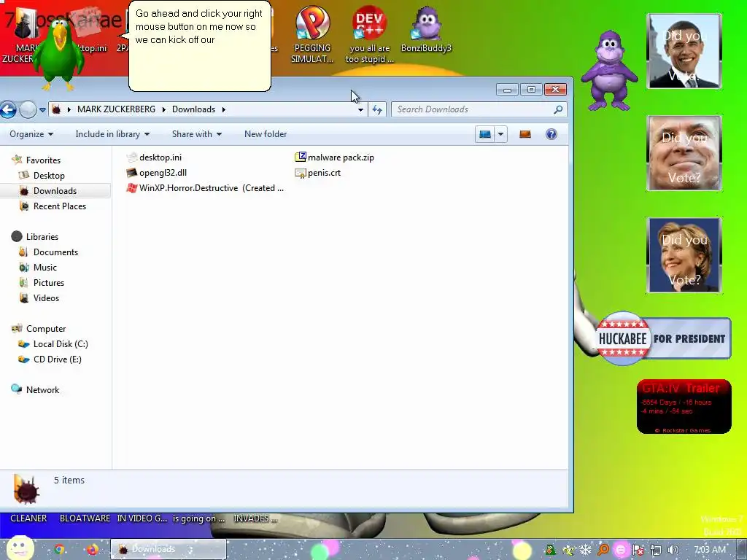The width and height of the screenshot is (747, 560).
Task: Select the WinXP.Horror.Destructive file
Action: 205,187
